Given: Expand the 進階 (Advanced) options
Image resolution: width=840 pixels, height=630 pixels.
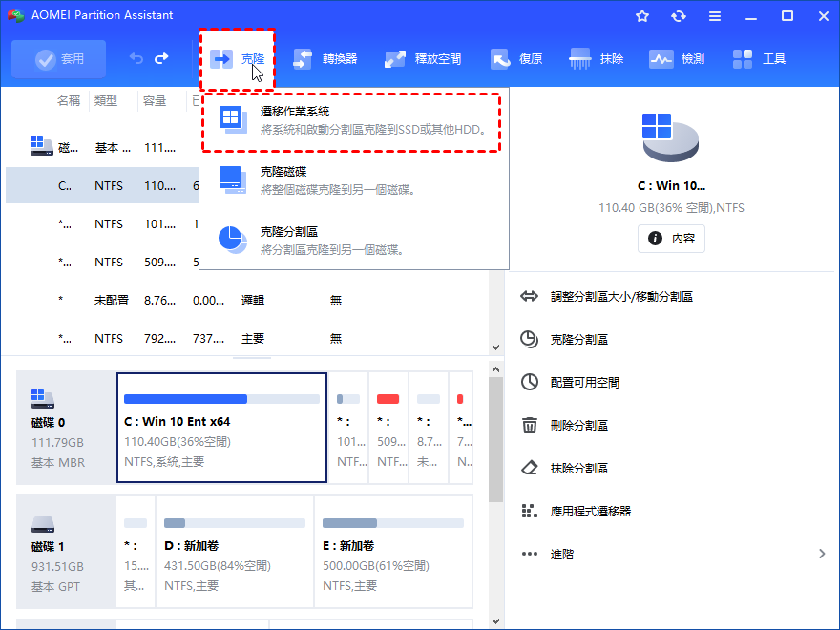Looking at the screenshot, I should click(x=674, y=554).
